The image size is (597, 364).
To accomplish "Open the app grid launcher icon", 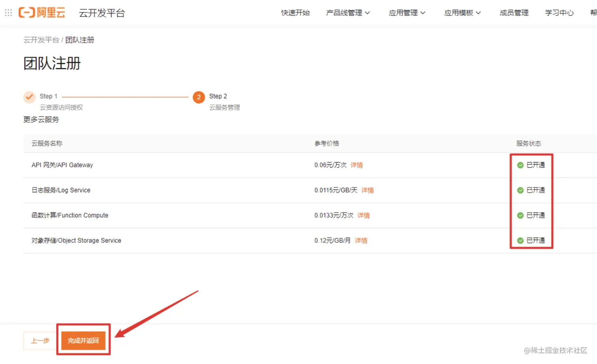I will pyautogui.click(x=8, y=12).
